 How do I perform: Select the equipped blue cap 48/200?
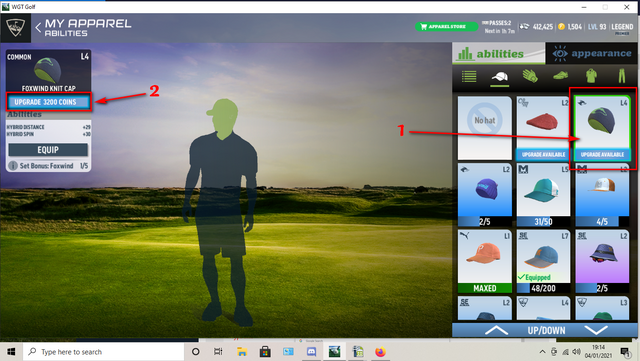(x=543, y=261)
